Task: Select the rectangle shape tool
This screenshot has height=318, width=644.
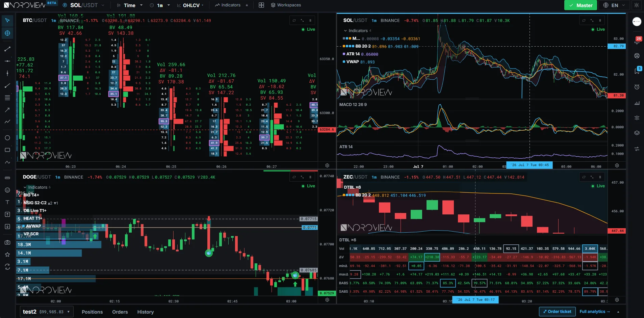Action: (7, 150)
